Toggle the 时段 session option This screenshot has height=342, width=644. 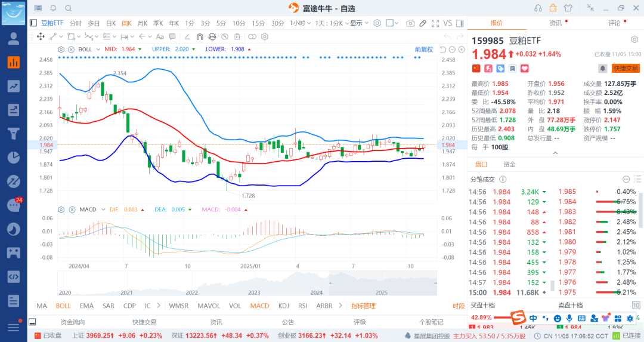click(459, 306)
